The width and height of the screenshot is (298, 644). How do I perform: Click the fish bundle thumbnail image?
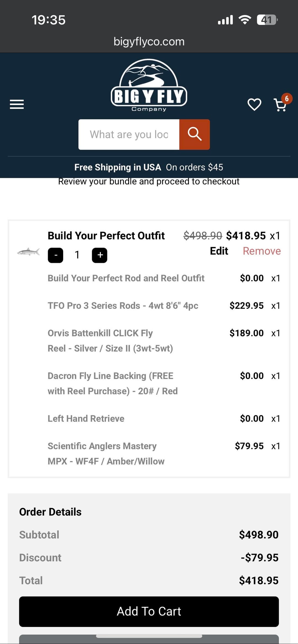tap(28, 252)
